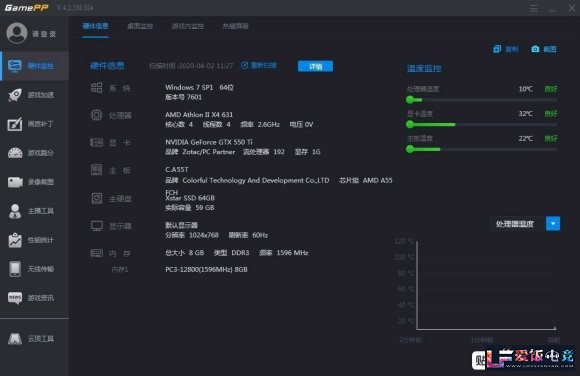Screen dimensions: 580x376
Task: Open the clipboard performance statistics sidebar item
Action: pos(35,240)
